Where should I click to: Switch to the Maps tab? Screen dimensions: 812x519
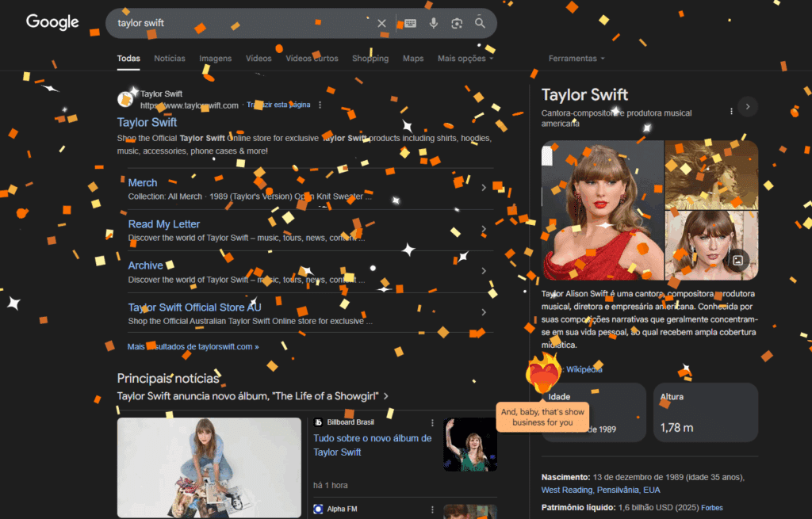coord(413,59)
